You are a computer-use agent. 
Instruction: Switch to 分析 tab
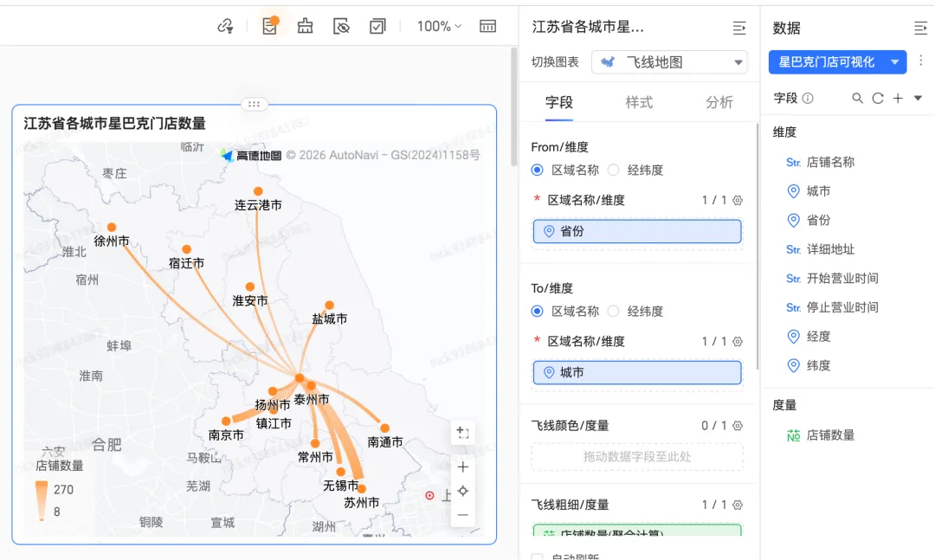pyautogui.click(x=719, y=103)
